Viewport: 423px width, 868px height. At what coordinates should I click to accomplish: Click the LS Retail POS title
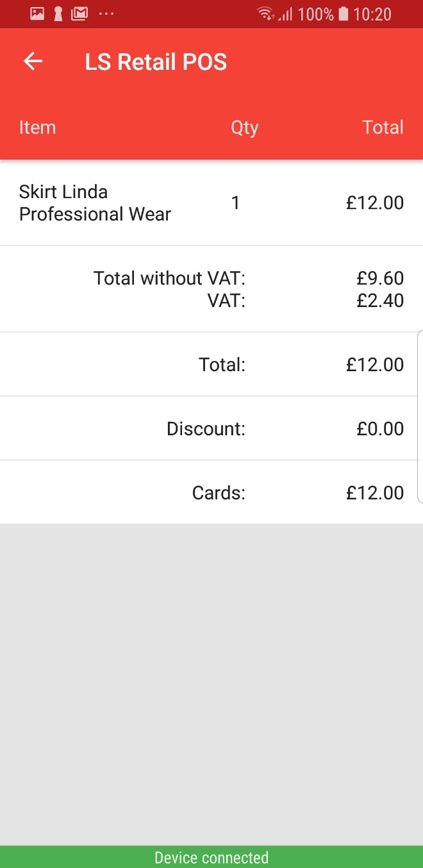coord(156,62)
